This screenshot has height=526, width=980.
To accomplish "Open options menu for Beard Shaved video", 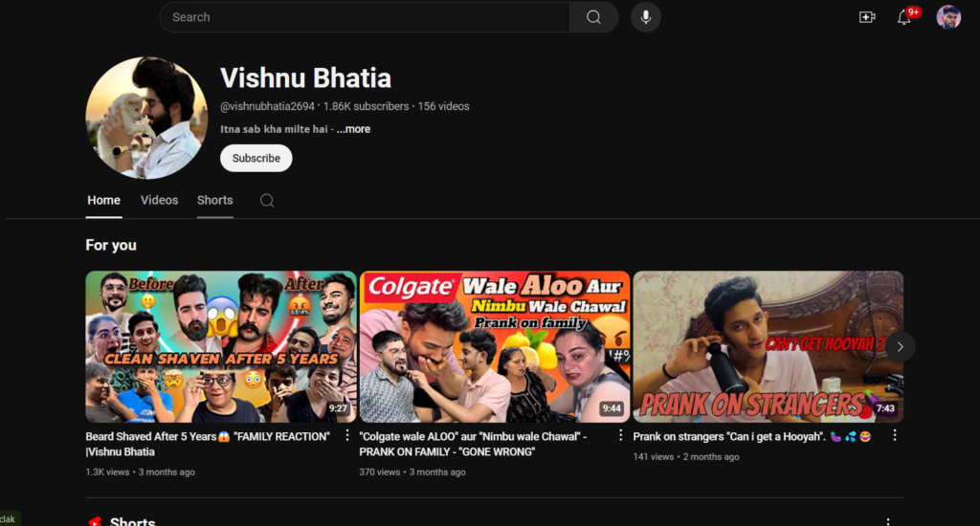I will [347, 435].
